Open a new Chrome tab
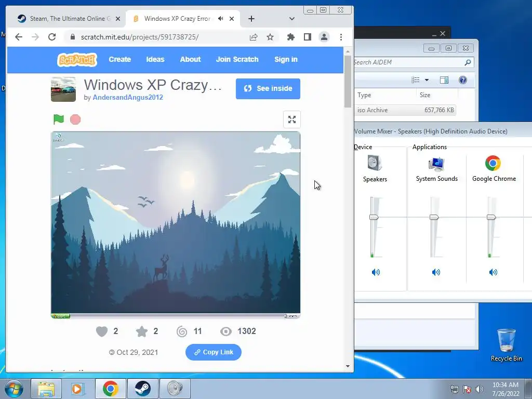The width and height of the screenshot is (532, 399). [251, 19]
